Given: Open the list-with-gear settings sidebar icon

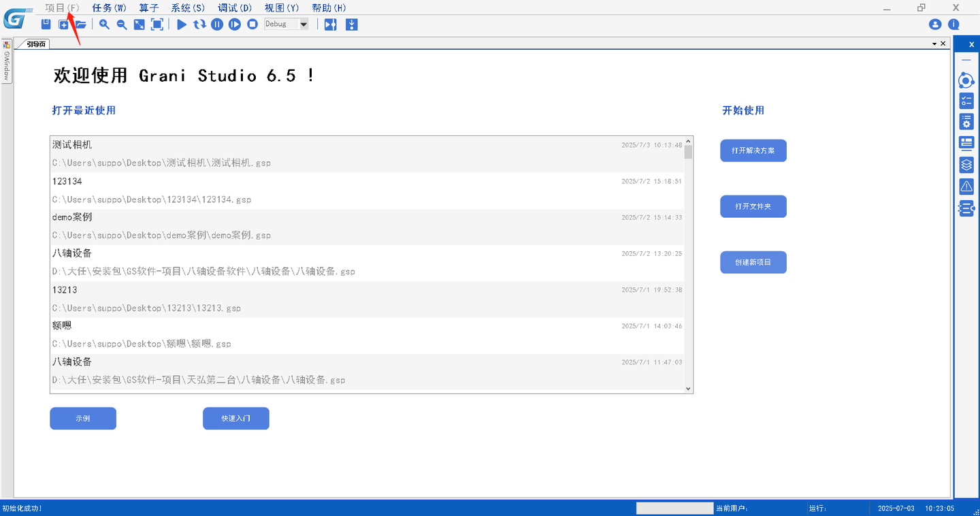Looking at the screenshot, I should tap(966, 122).
